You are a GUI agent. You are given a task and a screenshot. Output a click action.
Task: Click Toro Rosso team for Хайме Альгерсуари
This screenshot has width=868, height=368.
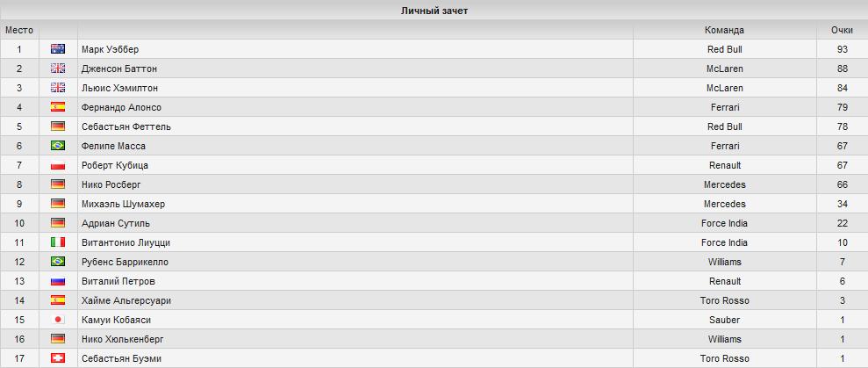724,300
